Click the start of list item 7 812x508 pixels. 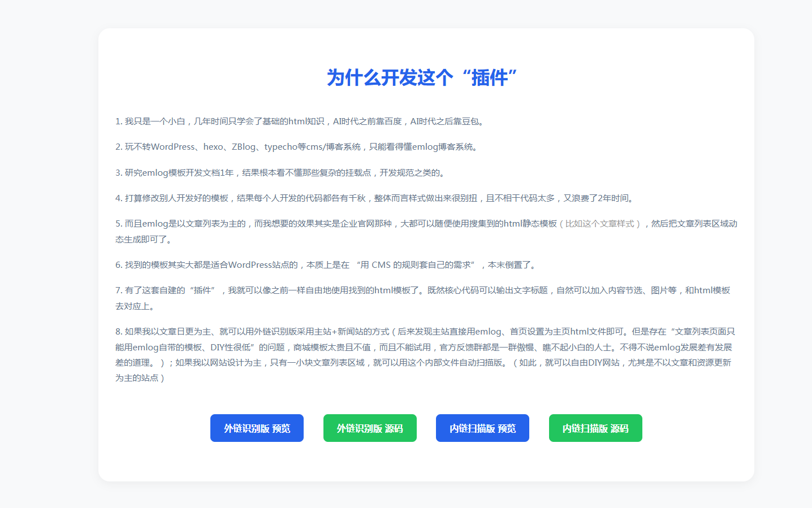(136, 290)
